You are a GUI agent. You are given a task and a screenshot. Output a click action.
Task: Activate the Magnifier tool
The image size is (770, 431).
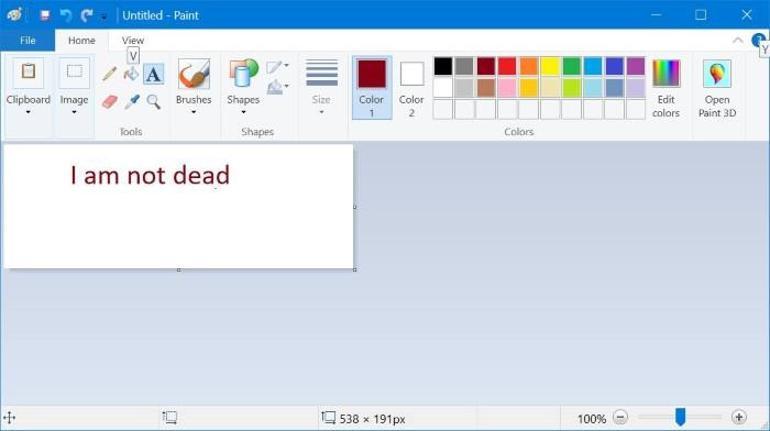pyautogui.click(x=153, y=101)
